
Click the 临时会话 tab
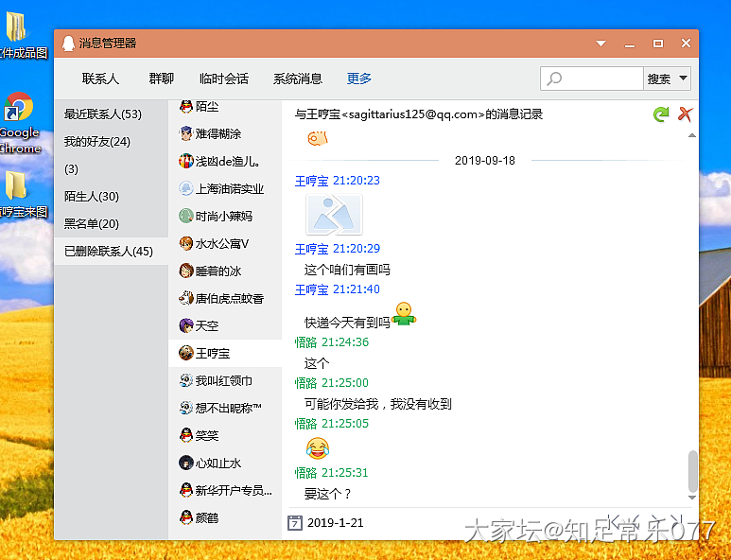pos(223,79)
